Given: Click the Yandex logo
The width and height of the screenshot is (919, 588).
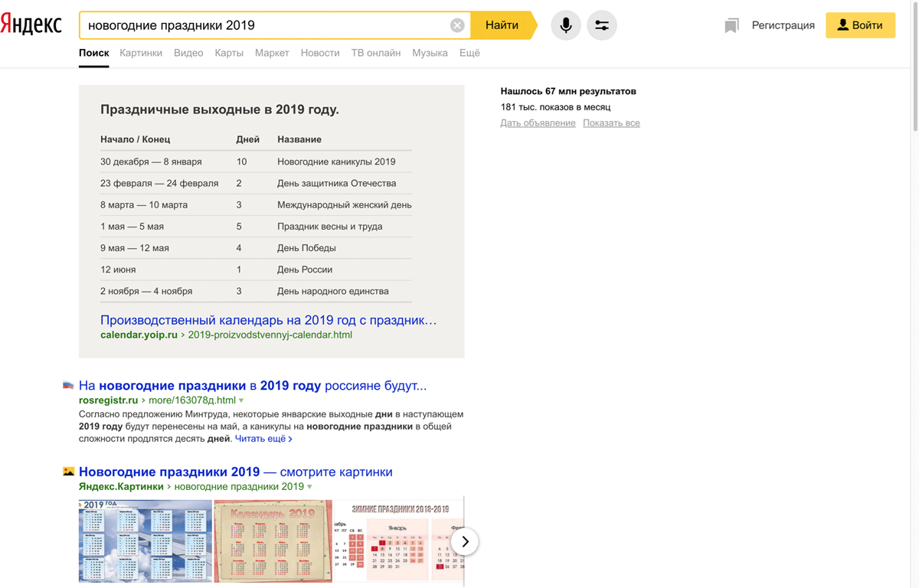Looking at the screenshot, I should click(31, 24).
